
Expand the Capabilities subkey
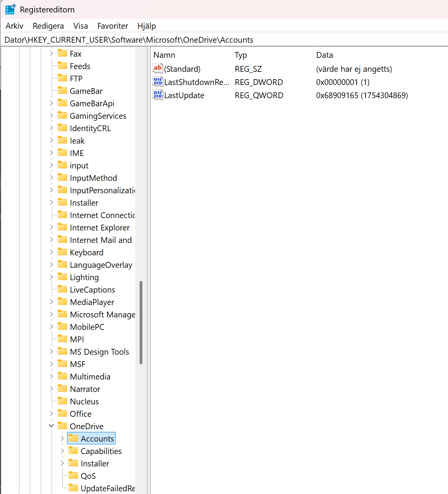[62, 451]
